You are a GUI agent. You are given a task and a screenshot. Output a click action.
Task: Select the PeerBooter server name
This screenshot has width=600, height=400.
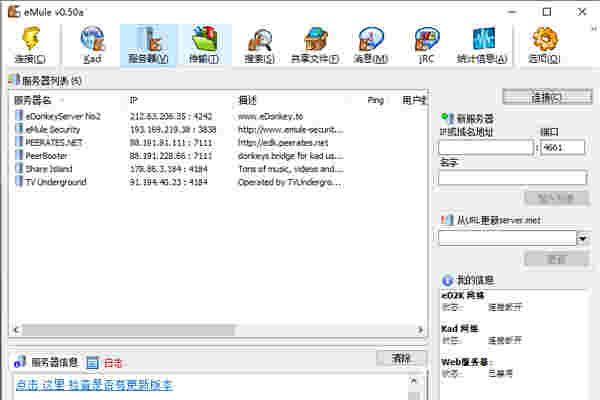(46, 155)
